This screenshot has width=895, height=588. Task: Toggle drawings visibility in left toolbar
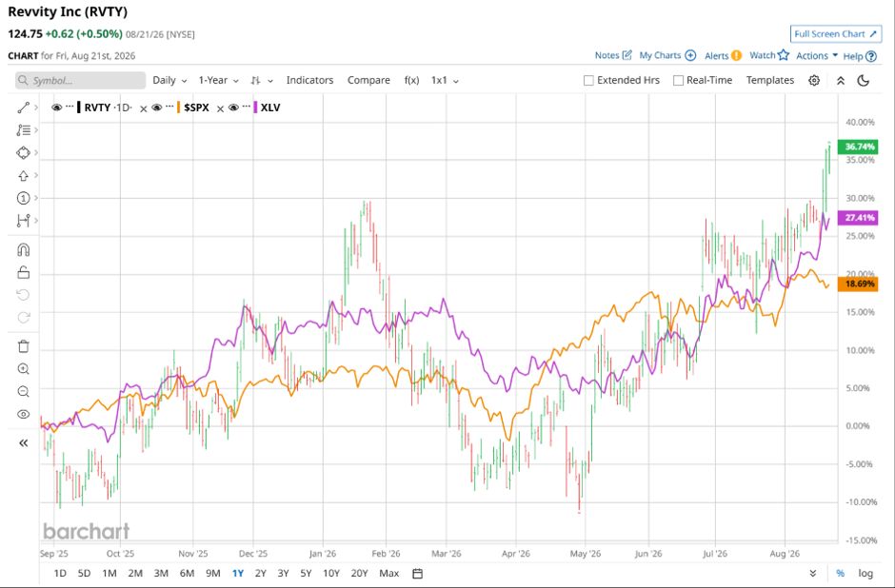(x=23, y=415)
